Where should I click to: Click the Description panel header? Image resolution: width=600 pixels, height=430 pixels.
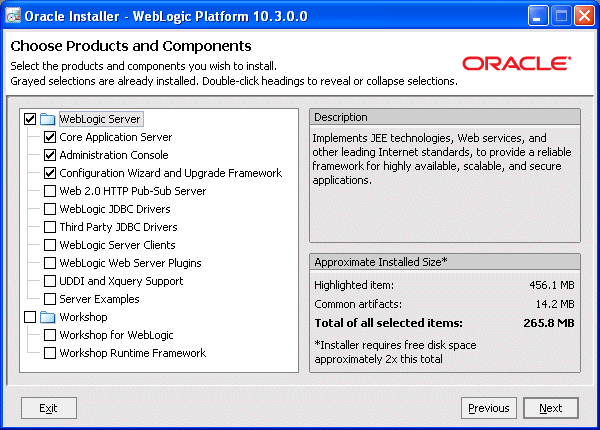(x=445, y=117)
